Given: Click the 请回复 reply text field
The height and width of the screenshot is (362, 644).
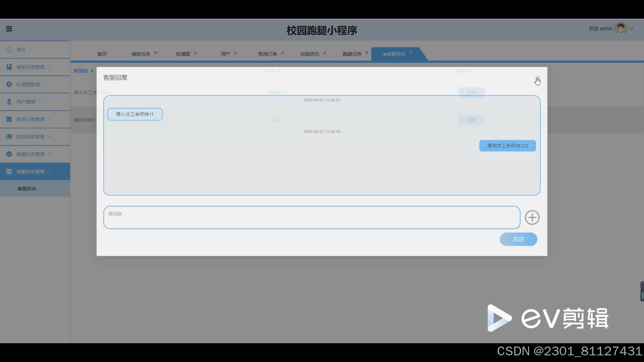Looking at the screenshot, I should [311, 218].
